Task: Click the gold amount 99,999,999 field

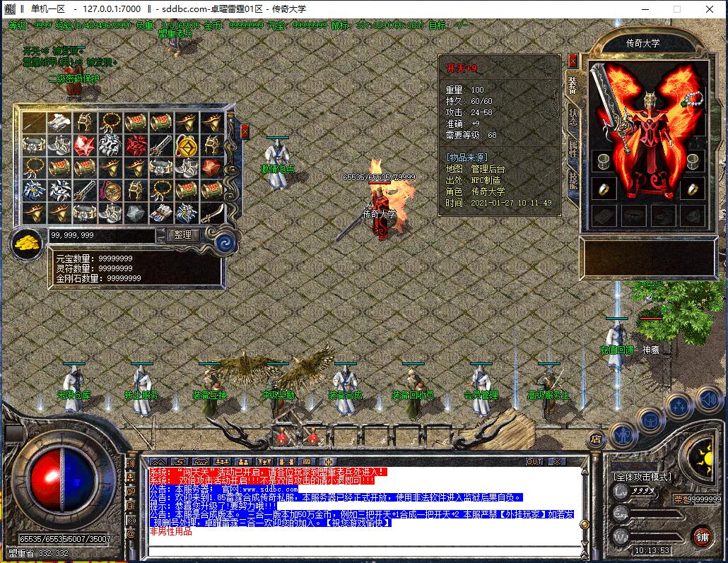Action: pyautogui.click(x=101, y=235)
